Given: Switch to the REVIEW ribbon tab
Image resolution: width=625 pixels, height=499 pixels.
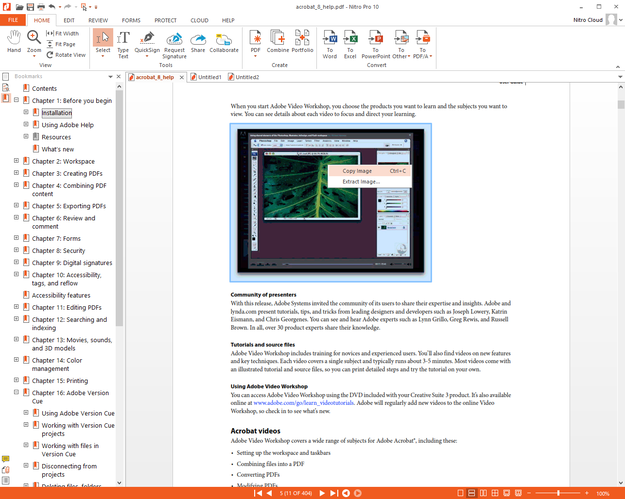Looking at the screenshot, I should 98,20.
